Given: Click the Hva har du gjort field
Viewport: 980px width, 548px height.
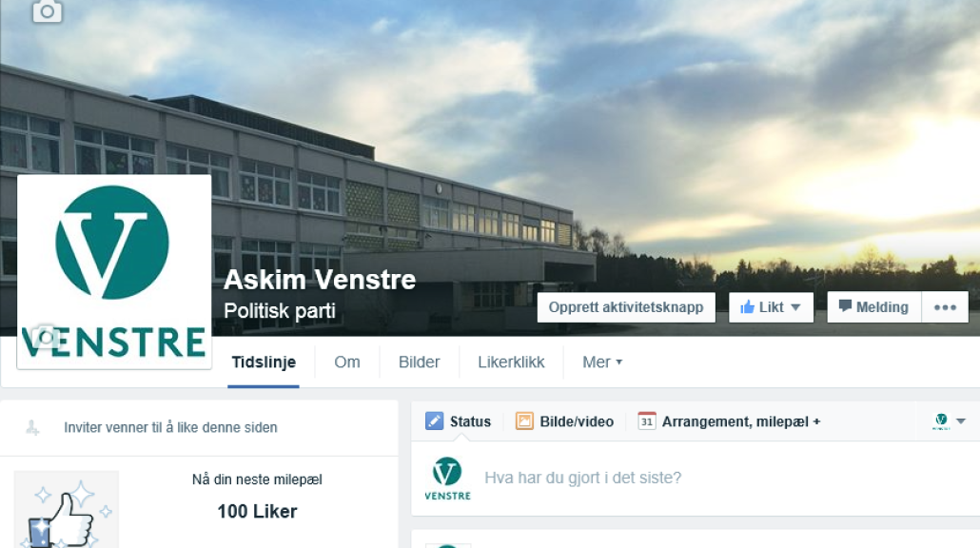Looking at the screenshot, I should click(x=718, y=478).
